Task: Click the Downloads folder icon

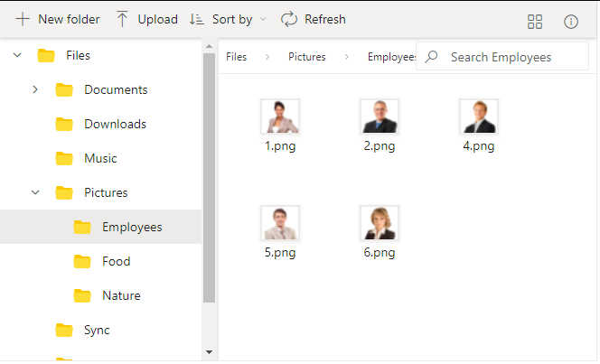Action: [64, 125]
